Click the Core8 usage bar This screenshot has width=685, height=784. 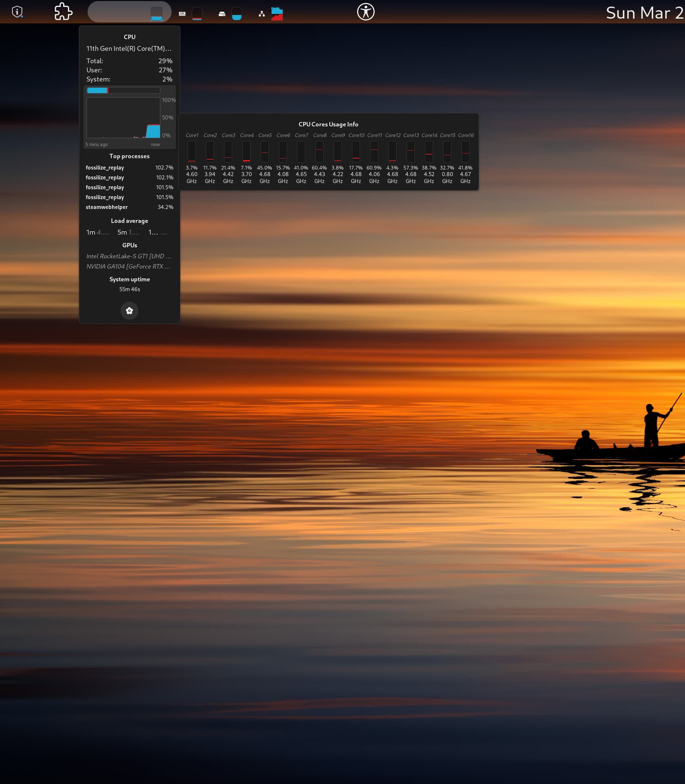(x=319, y=152)
